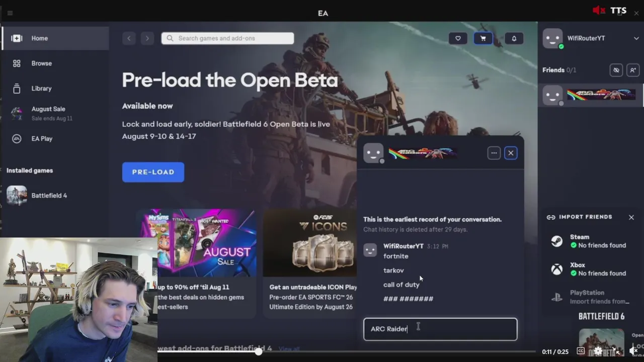Open the notifications bell
644x362 pixels.
coord(514,38)
